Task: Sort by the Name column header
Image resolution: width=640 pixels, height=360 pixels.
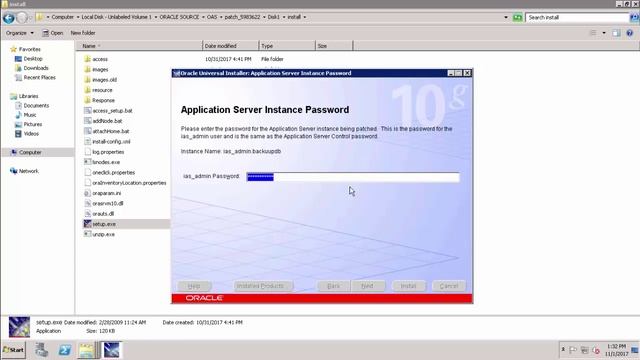Action: (139, 46)
